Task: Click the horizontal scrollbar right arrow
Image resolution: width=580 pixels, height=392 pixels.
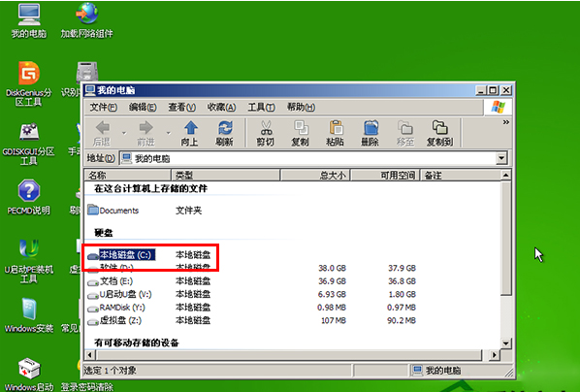Action: [x=495, y=355]
